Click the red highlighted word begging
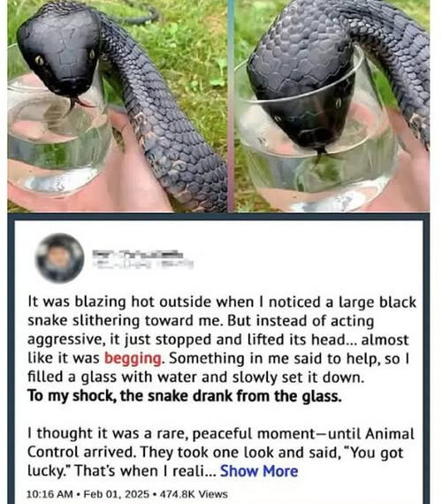This screenshot has width=442, height=504. click(x=133, y=358)
